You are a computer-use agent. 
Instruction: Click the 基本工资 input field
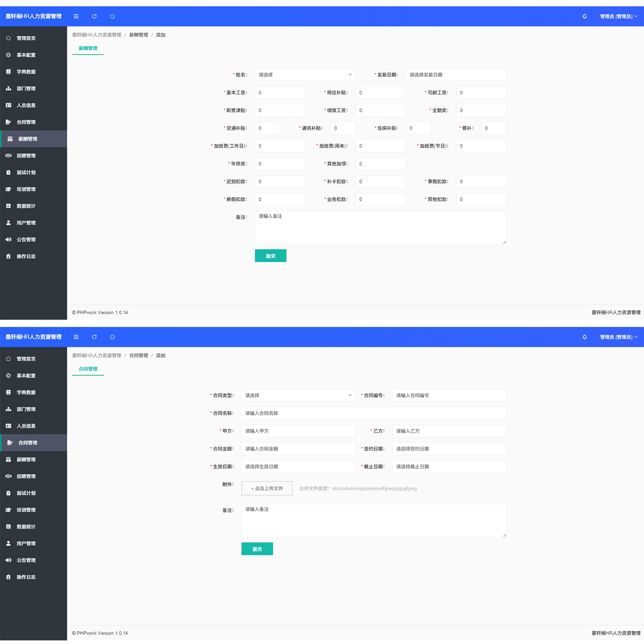tap(280, 93)
